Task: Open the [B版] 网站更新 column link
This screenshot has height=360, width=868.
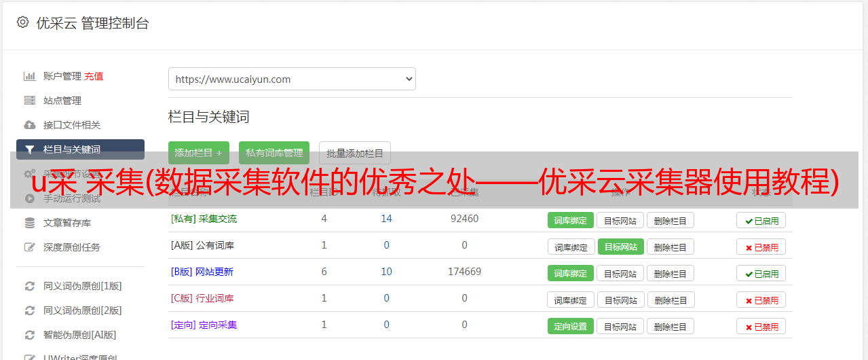Action: (202, 272)
